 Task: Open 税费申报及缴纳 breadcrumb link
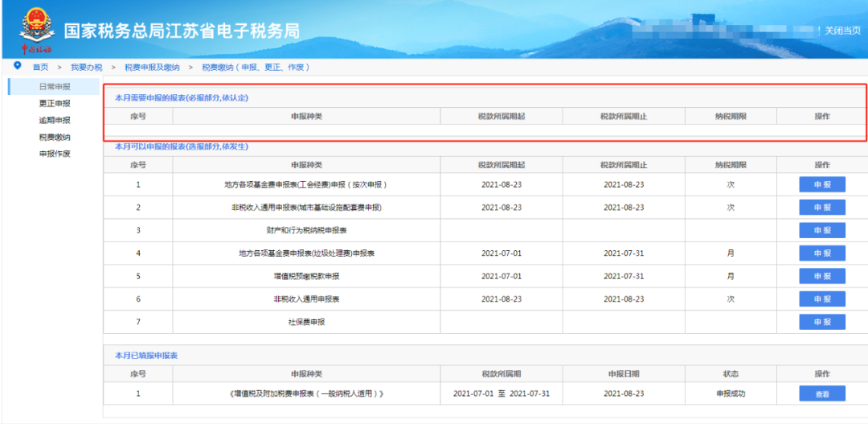(x=152, y=67)
